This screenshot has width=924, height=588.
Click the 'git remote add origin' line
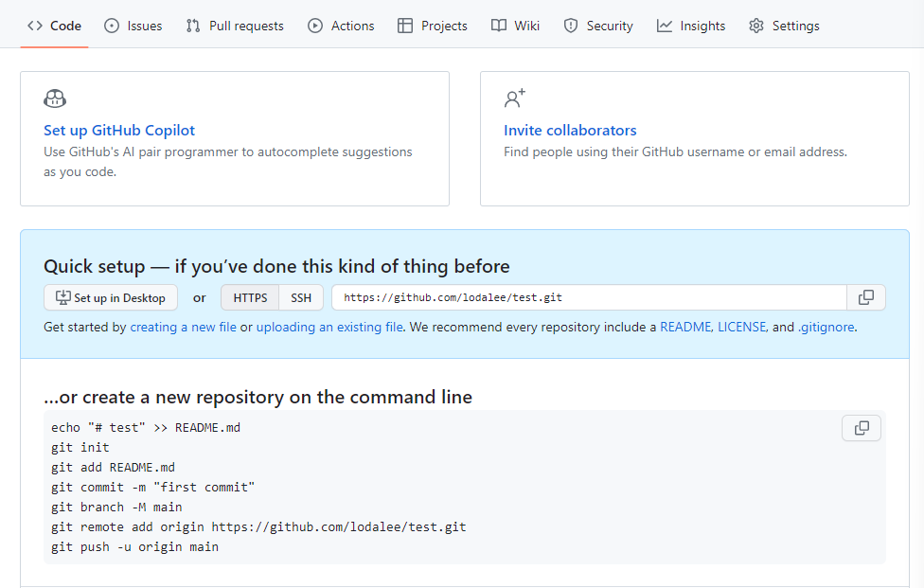pyautogui.click(x=258, y=527)
